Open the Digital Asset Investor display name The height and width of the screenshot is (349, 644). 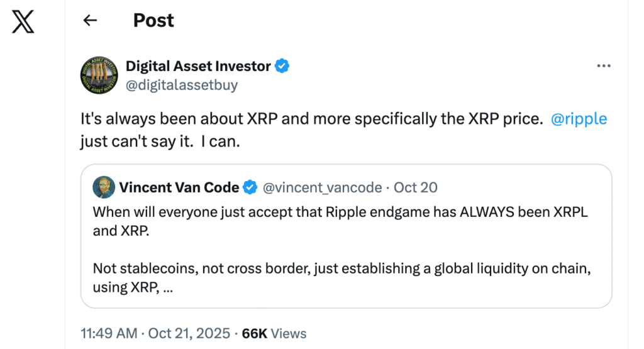point(198,66)
